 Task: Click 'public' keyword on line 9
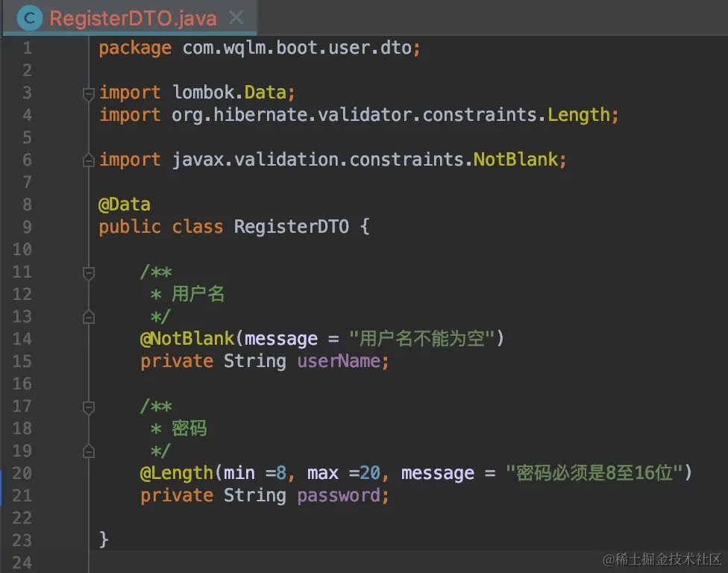(130, 228)
